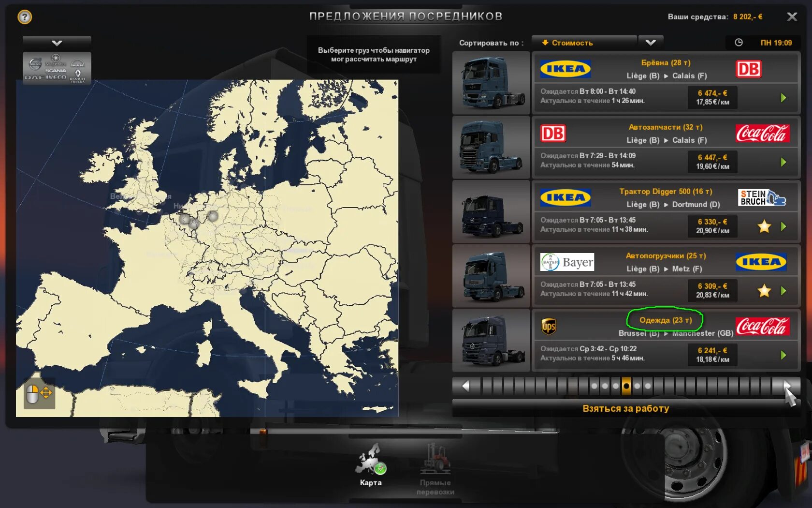Click the green arrow for 6 474 € job

coord(783,98)
